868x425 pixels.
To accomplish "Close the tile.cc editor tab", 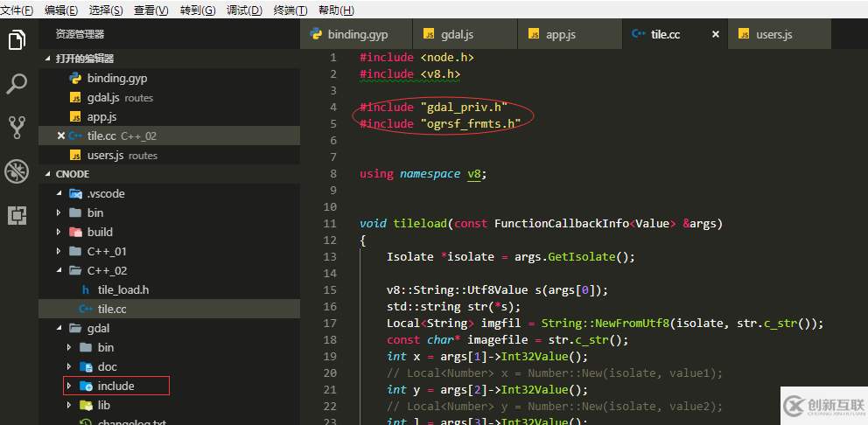I will (715, 34).
